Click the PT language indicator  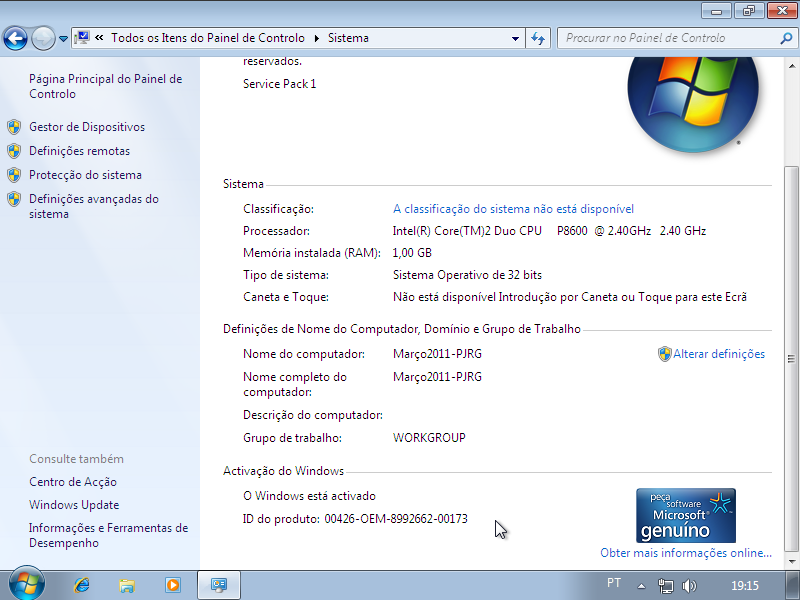pos(614,583)
